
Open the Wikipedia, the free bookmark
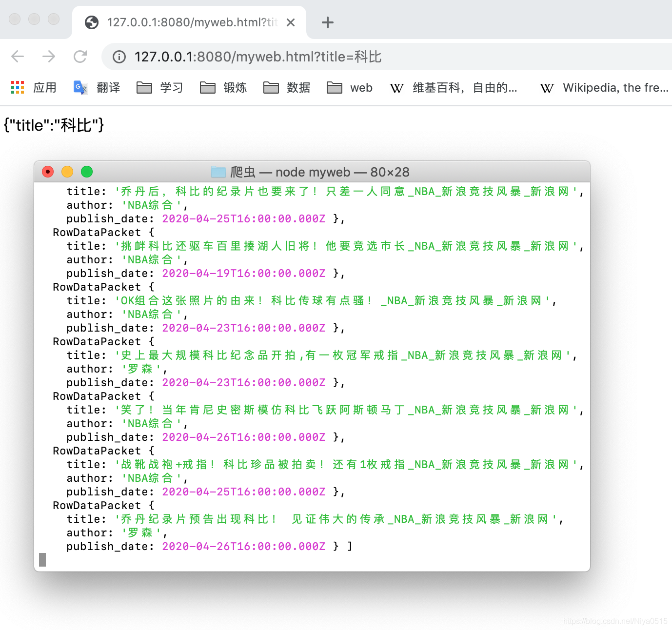coord(604,88)
